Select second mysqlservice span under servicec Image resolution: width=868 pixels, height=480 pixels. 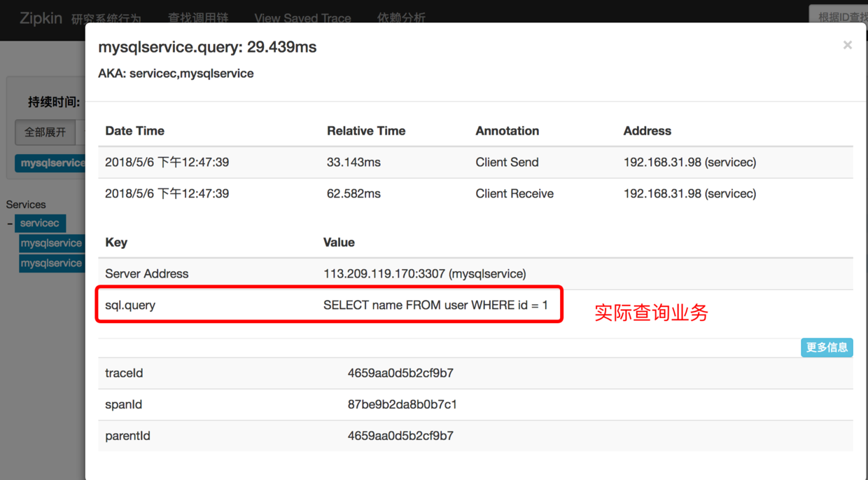tap(52, 263)
